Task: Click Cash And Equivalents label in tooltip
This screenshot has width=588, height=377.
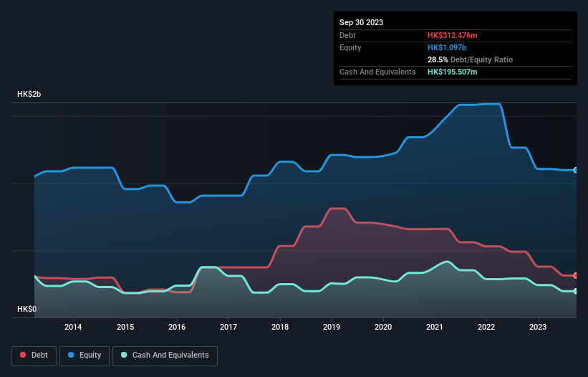Action: point(377,72)
